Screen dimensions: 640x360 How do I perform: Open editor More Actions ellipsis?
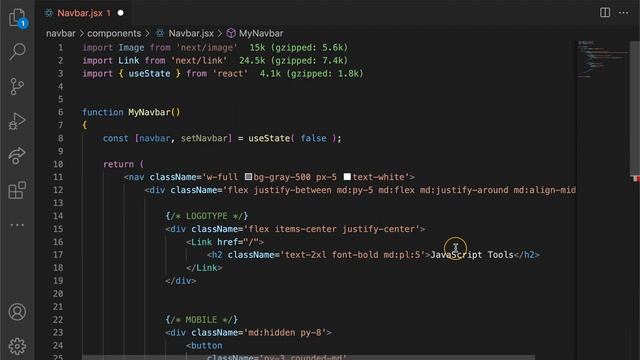click(623, 13)
